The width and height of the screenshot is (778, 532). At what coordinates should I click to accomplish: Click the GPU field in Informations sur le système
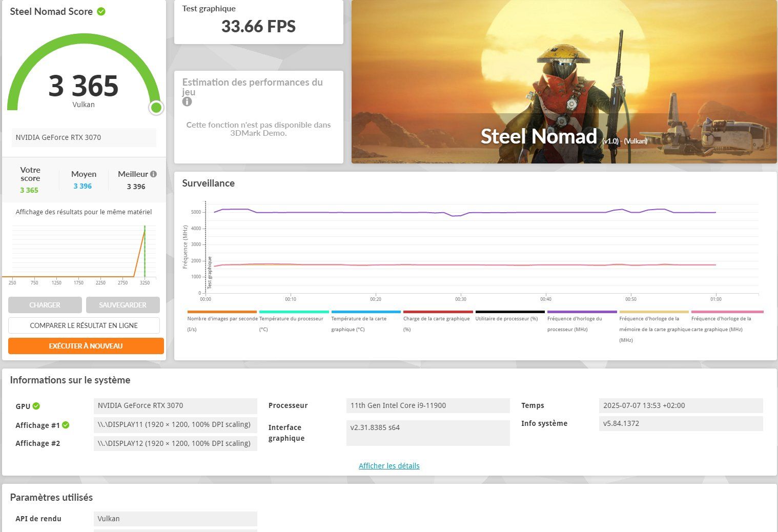[175, 406]
